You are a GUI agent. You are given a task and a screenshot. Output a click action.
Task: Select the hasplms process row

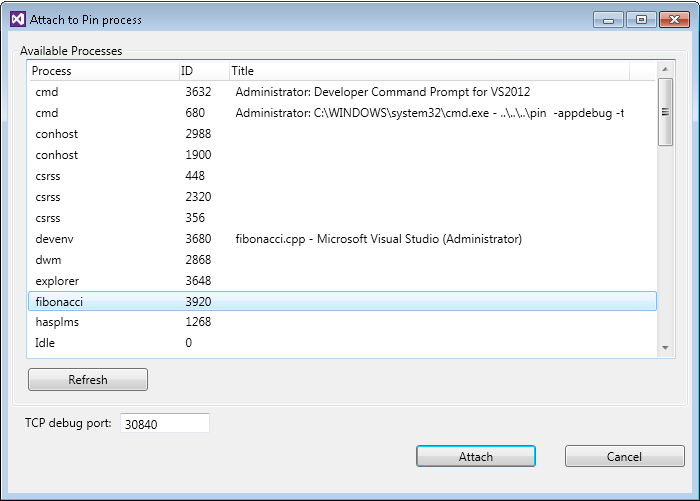342,322
